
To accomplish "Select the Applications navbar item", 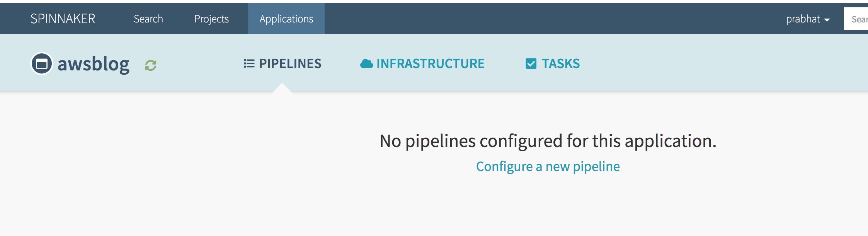I will point(286,19).
